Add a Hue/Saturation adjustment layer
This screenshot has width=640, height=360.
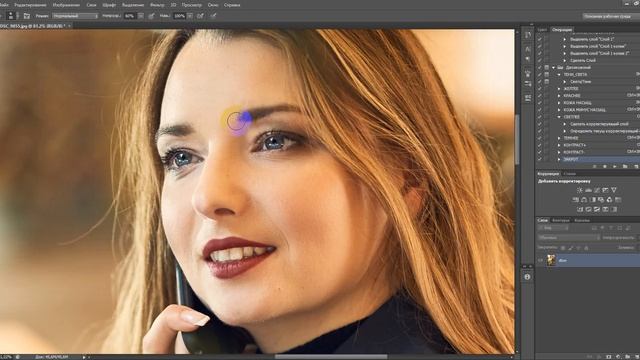[x=575, y=200]
